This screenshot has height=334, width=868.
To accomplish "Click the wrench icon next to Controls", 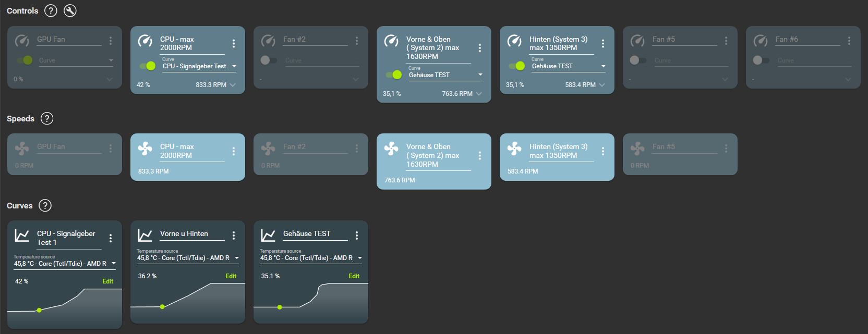I will tap(70, 10).
